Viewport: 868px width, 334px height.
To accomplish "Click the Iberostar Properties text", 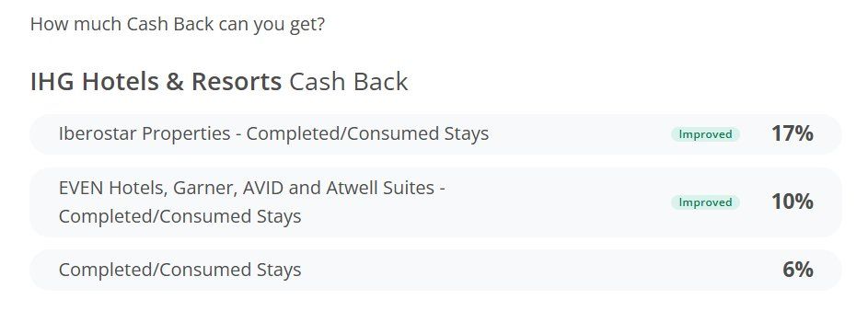I will (x=145, y=133).
